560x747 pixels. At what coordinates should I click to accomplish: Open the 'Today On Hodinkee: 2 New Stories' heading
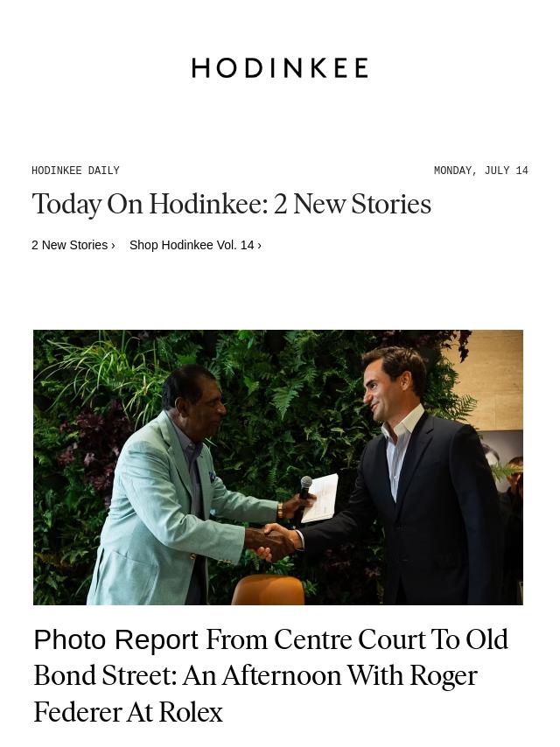pyautogui.click(x=232, y=204)
